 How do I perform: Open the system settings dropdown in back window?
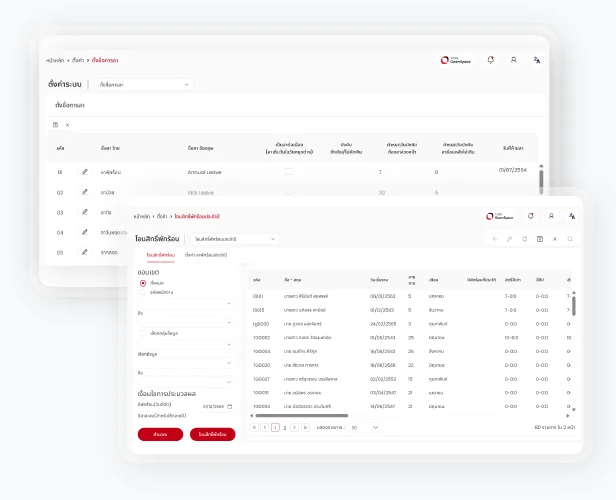point(144,84)
